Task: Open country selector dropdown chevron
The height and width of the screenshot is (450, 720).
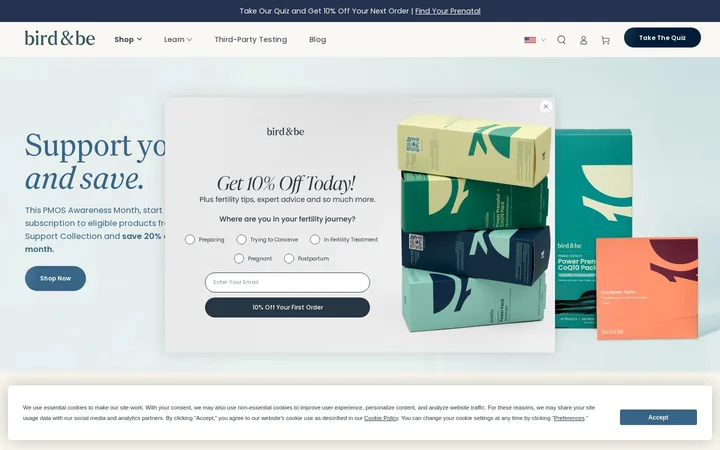Action: point(543,40)
